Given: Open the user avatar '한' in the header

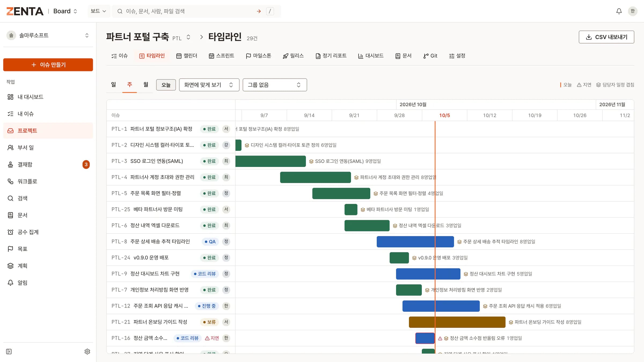Looking at the screenshot, I should coord(632,11).
